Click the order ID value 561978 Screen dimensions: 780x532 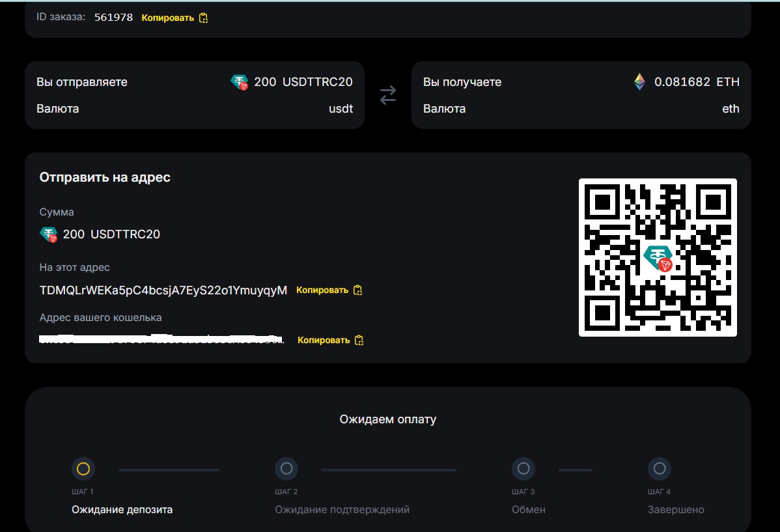pos(113,18)
